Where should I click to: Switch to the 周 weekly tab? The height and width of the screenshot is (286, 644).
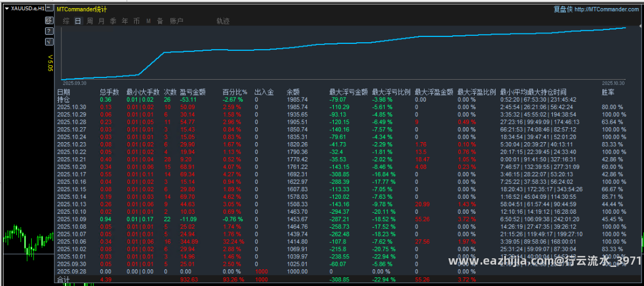[90, 21]
